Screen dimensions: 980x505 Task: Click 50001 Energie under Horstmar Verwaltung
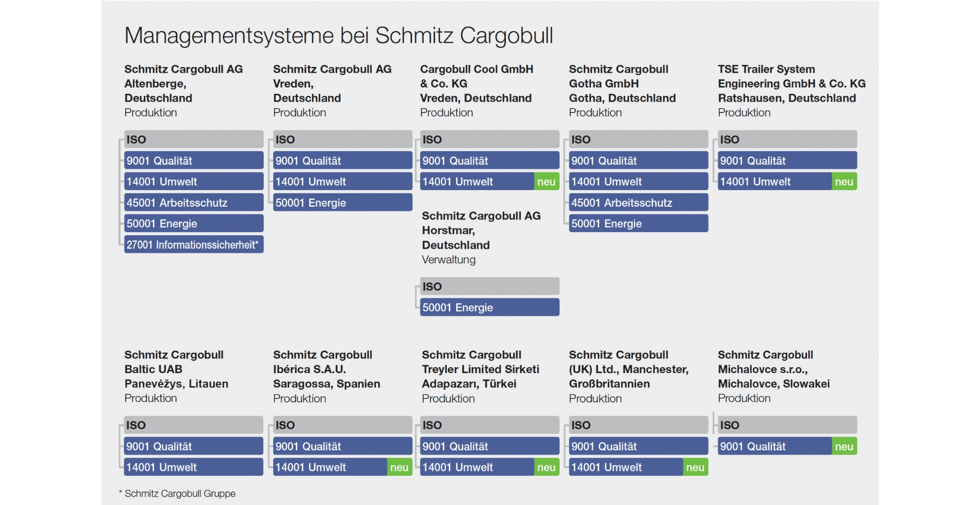(x=489, y=307)
